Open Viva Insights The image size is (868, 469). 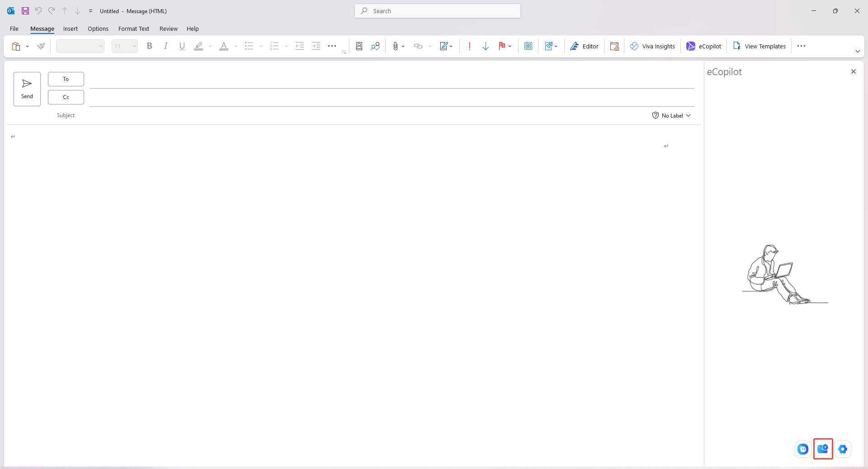[653, 46]
